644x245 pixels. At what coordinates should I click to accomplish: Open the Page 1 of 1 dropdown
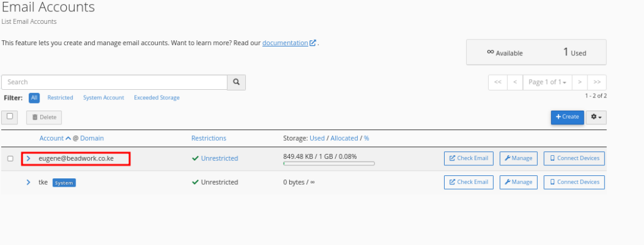[x=547, y=82]
